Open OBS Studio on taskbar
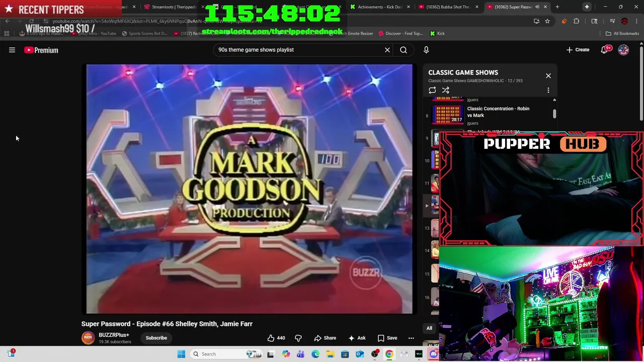 [375, 354]
